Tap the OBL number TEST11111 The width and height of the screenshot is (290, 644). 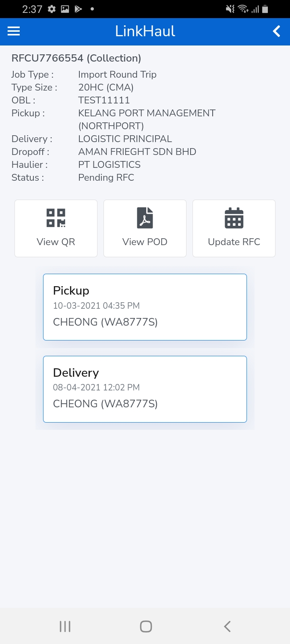coord(104,100)
